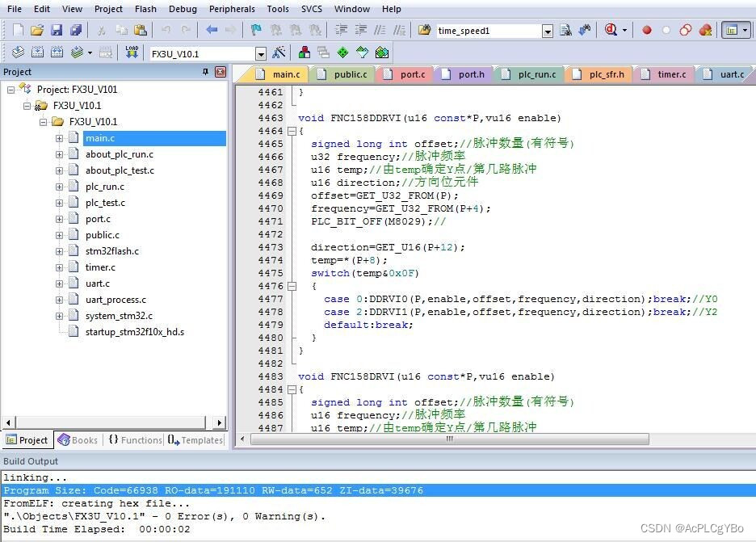Open the window configuration icon

coord(732,31)
